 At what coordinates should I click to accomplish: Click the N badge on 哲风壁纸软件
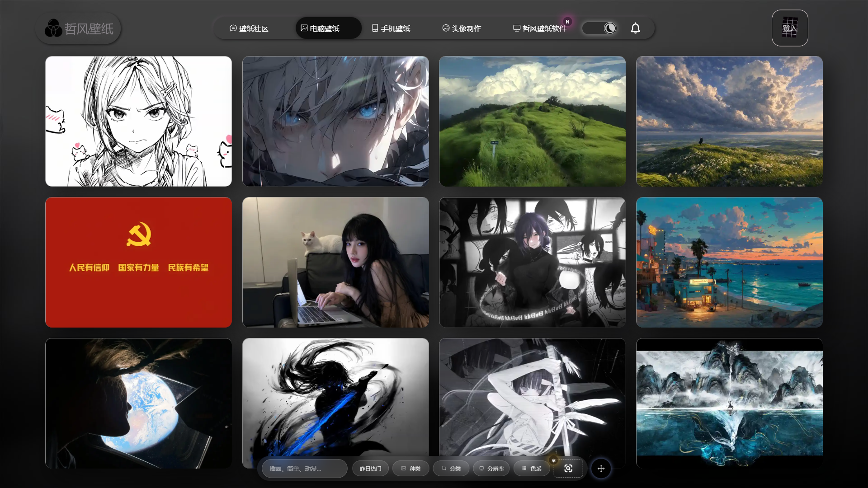(x=567, y=22)
